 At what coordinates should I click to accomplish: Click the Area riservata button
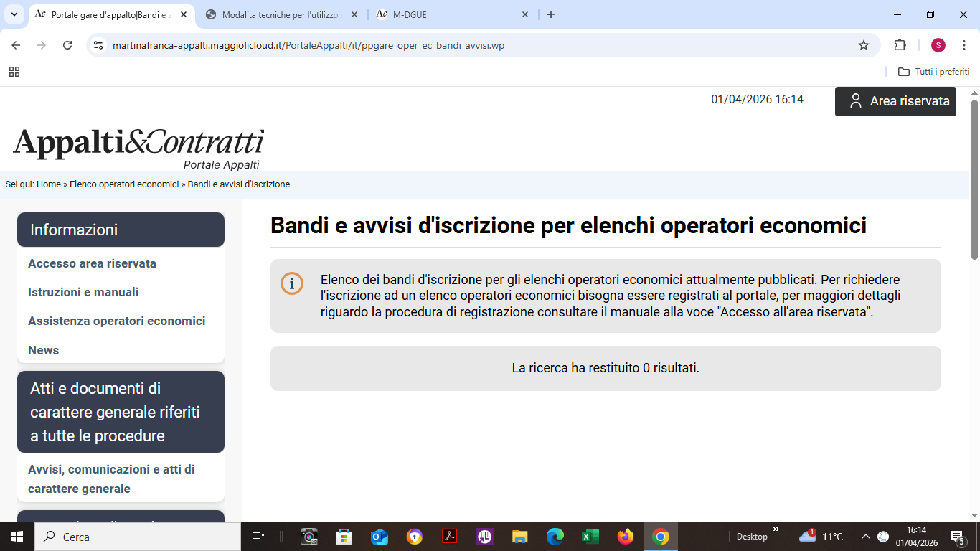point(895,101)
